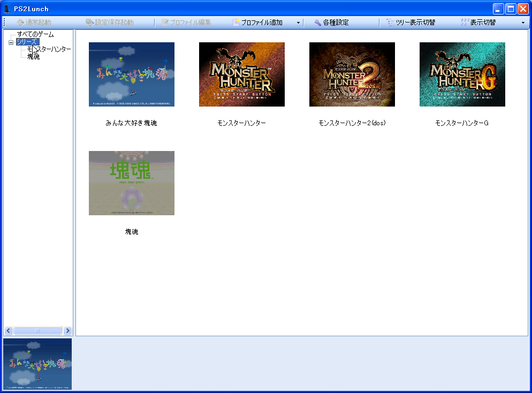Select the Monster Hunter G thumbnail
This screenshot has height=393, width=532.
click(462, 74)
